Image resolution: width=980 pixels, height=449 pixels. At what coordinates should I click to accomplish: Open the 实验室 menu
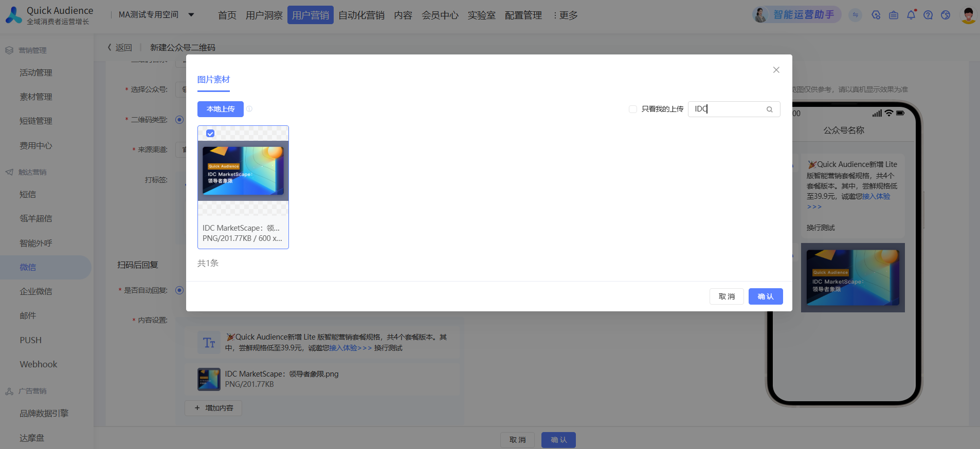(482, 15)
